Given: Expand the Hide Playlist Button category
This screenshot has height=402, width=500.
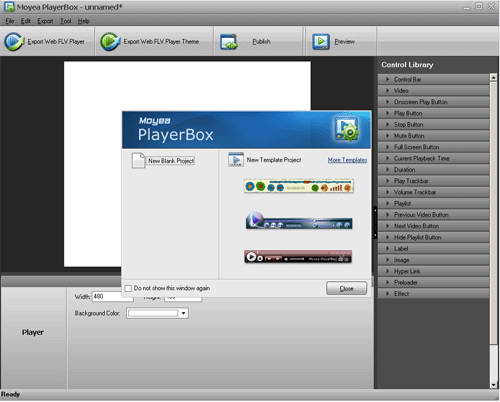Looking at the screenshot, I should click(433, 237).
